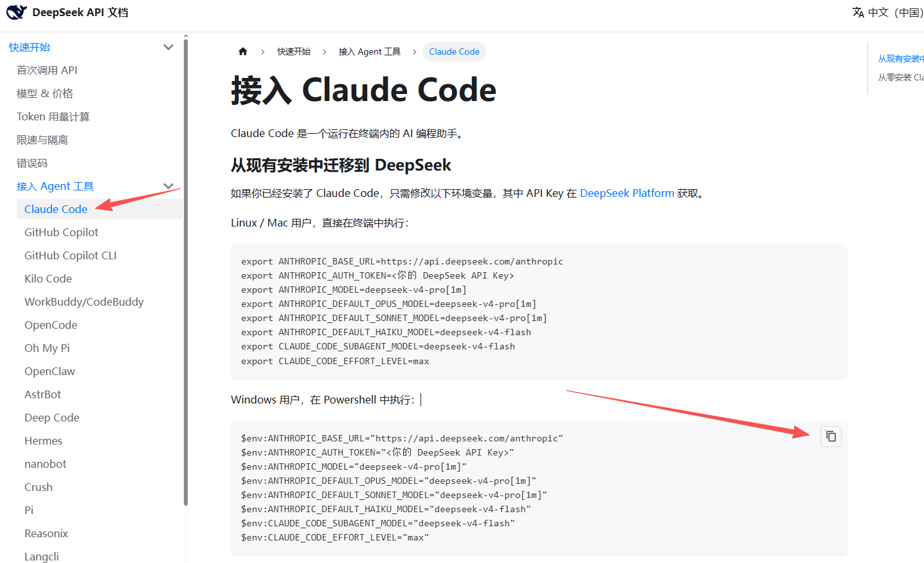Open GitHub Copilot CLI sidebar page
Viewport: 924px width, 563px height.
tap(71, 255)
